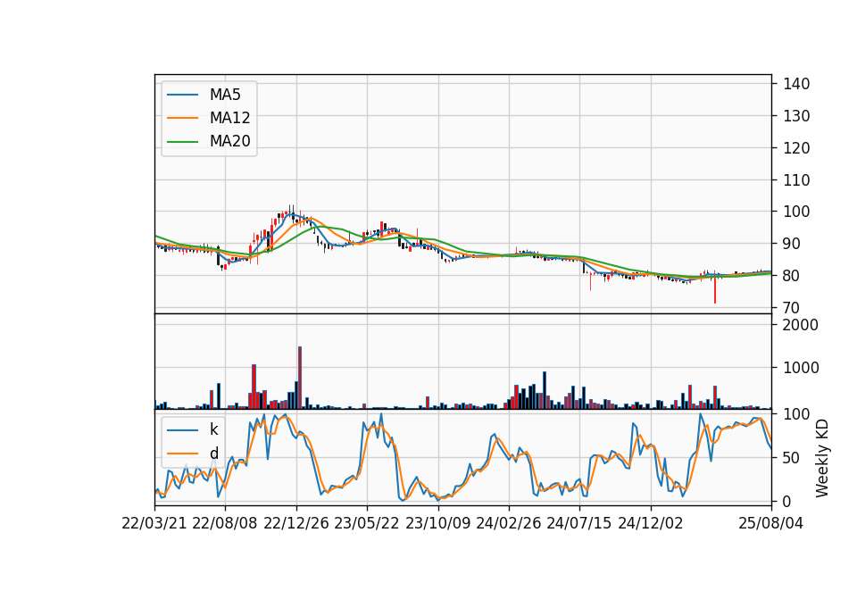The image size is (857, 616).
Task: Click the 22/08/08 date tick label
Action: tap(225, 523)
